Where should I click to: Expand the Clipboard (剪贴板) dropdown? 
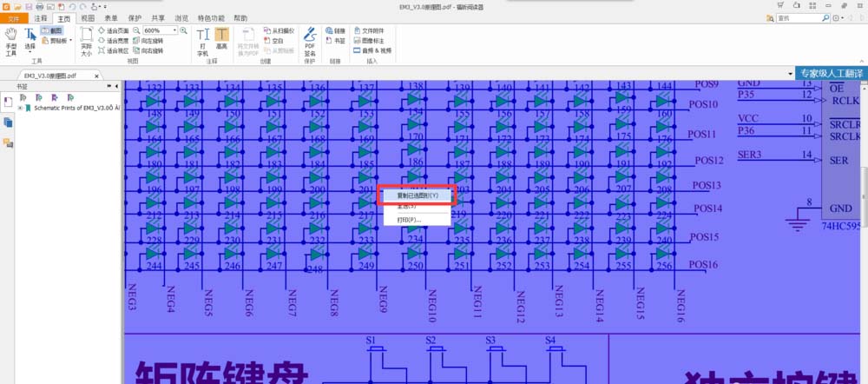click(x=72, y=40)
